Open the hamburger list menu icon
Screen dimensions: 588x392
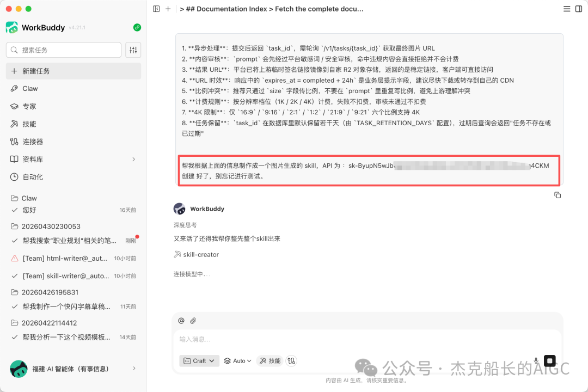click(x=567, y=9)
